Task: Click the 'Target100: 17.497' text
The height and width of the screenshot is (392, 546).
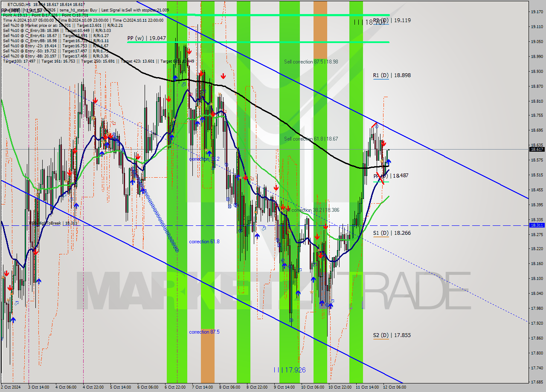Action: [19, 61]
